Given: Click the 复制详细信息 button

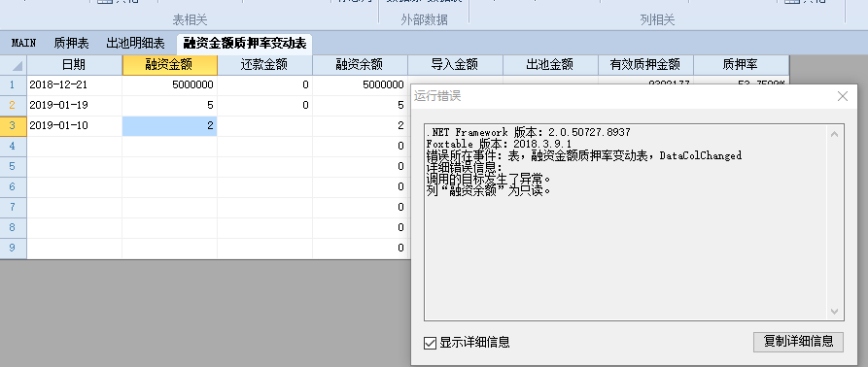Looking at the screenshot, I should coord(798,342).
